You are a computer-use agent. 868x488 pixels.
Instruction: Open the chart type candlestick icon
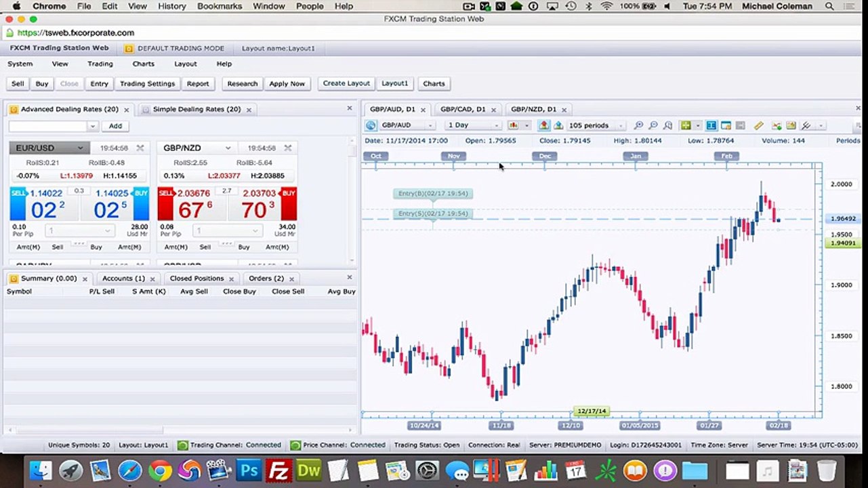coord(514,125)
